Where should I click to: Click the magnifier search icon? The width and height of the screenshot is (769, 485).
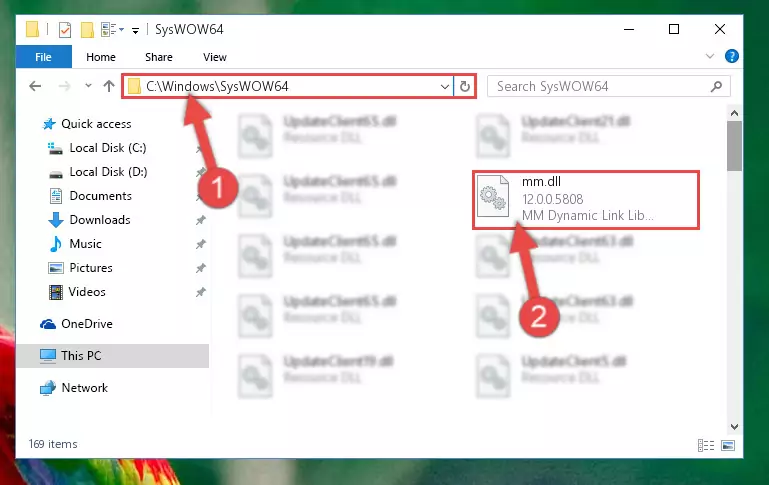716,86
